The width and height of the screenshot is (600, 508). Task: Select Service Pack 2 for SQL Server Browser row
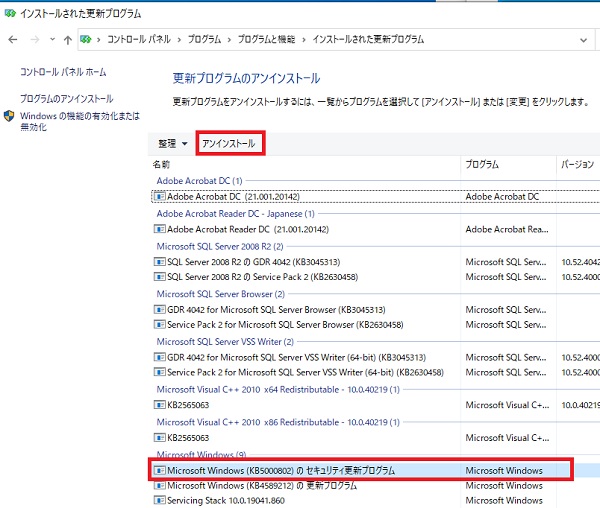click(376, 325)
